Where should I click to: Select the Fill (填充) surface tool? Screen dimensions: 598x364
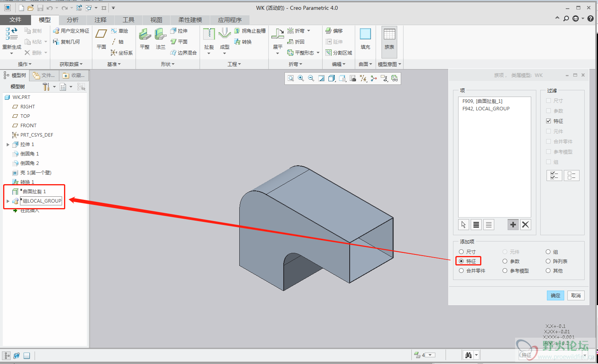point(365,39)
